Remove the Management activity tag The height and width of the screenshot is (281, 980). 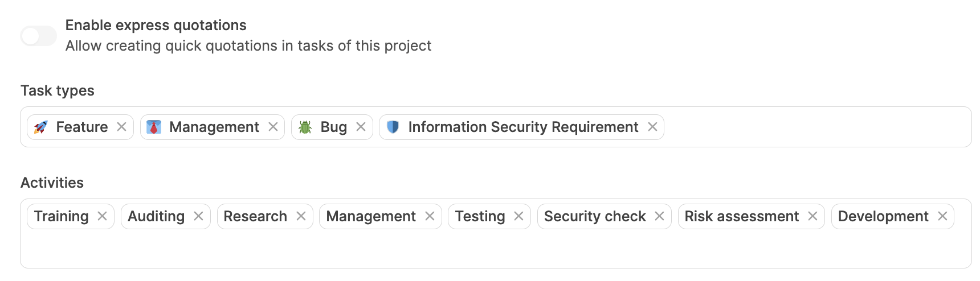[x=430, y=216]
